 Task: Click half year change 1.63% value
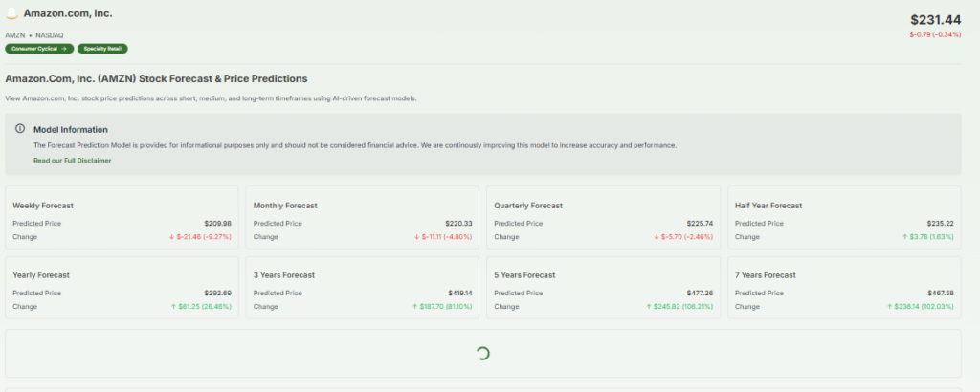pyautogui.click(x=927, y=237)
